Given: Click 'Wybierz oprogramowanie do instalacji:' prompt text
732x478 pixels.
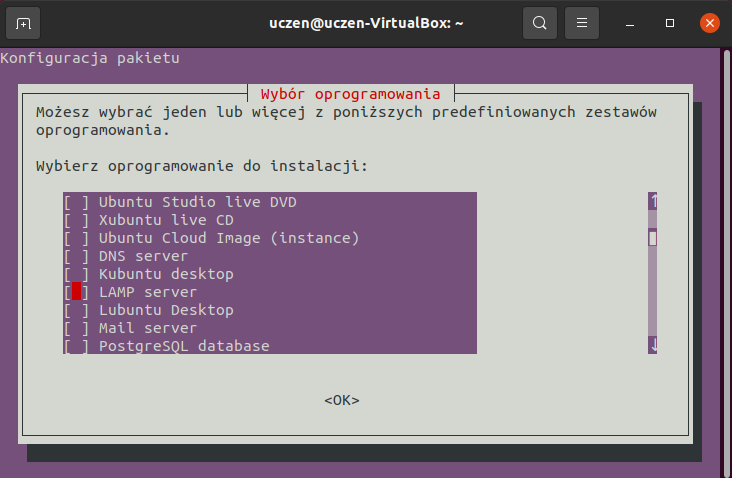Looking at the screenshot, I should point(202,166).
